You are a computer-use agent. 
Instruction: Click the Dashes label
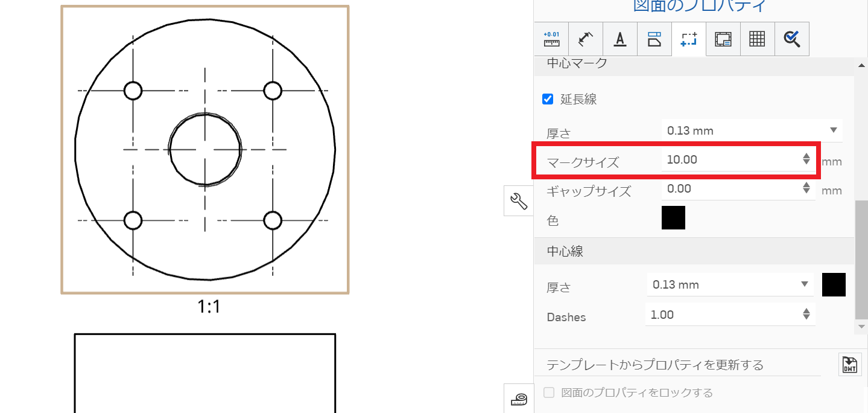[x=566, y=317]
